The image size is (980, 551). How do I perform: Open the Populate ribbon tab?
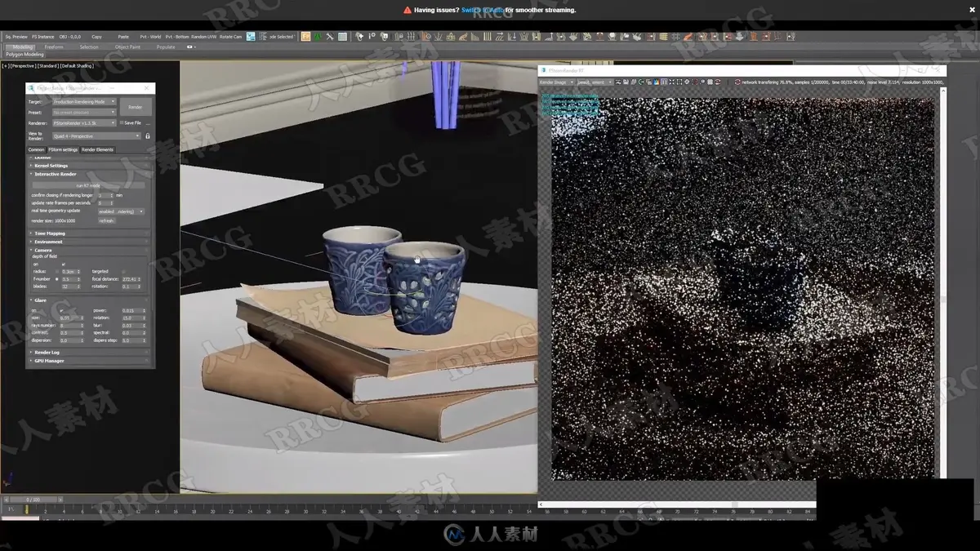click(x=166, y=47)
